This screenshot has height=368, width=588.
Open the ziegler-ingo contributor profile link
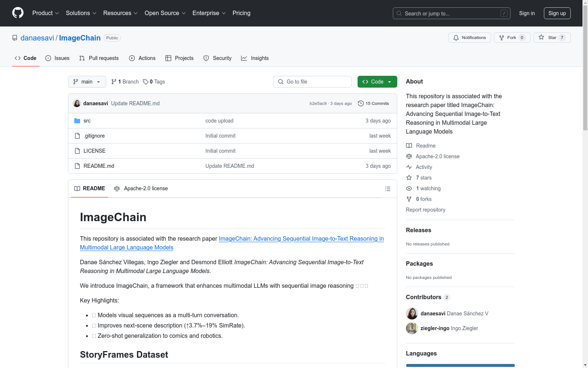[x=435, y=328]
